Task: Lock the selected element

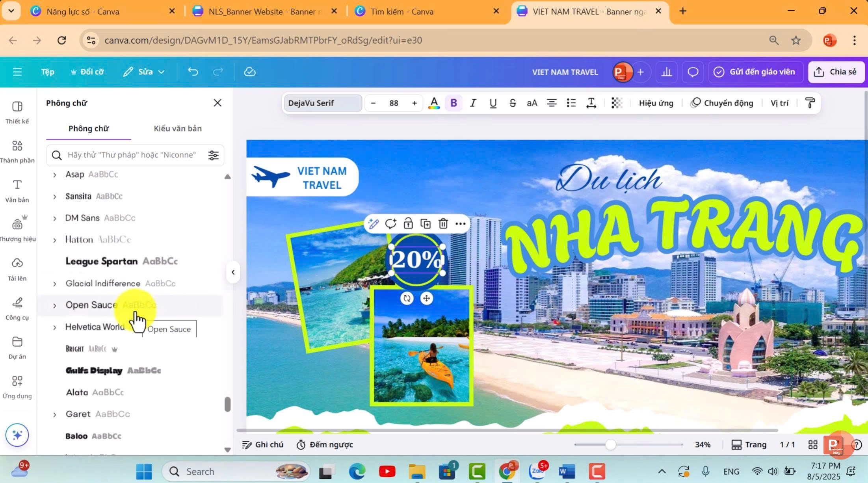Action: [408, 224]
